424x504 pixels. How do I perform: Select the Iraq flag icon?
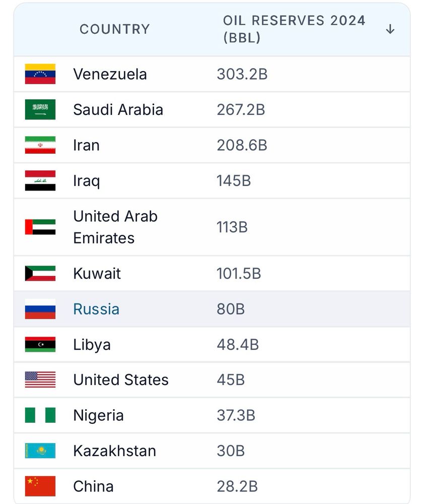[x=40, y=180]
